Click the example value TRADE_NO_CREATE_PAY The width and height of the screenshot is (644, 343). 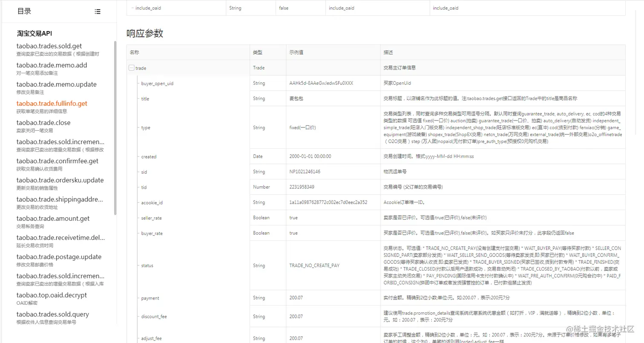click(x=314, y=265)
